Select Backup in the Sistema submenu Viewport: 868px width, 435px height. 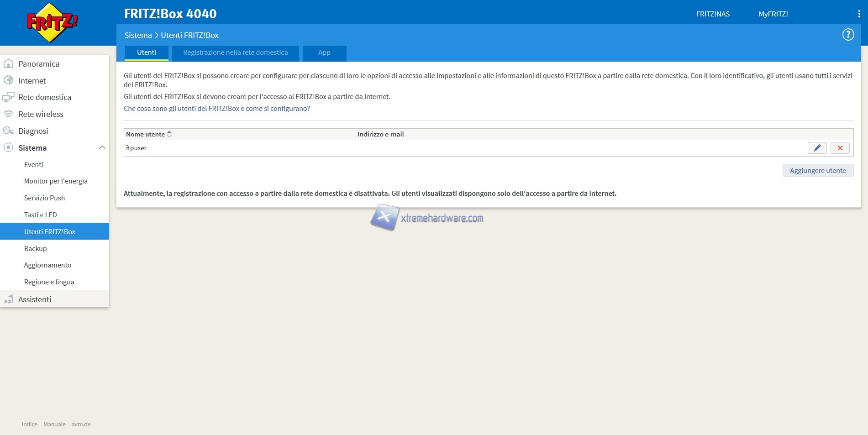click(x=36, y=249)
